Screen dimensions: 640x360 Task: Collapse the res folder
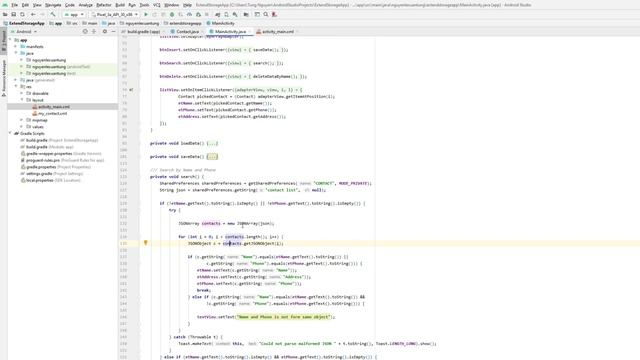pyautogui.click(x=16, y=87)
